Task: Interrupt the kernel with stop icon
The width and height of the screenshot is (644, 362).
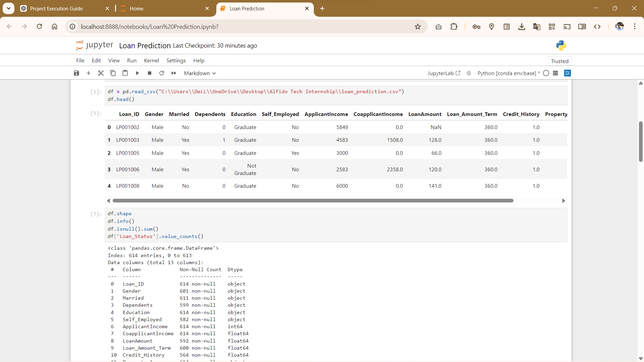Action: coord(150,73)
